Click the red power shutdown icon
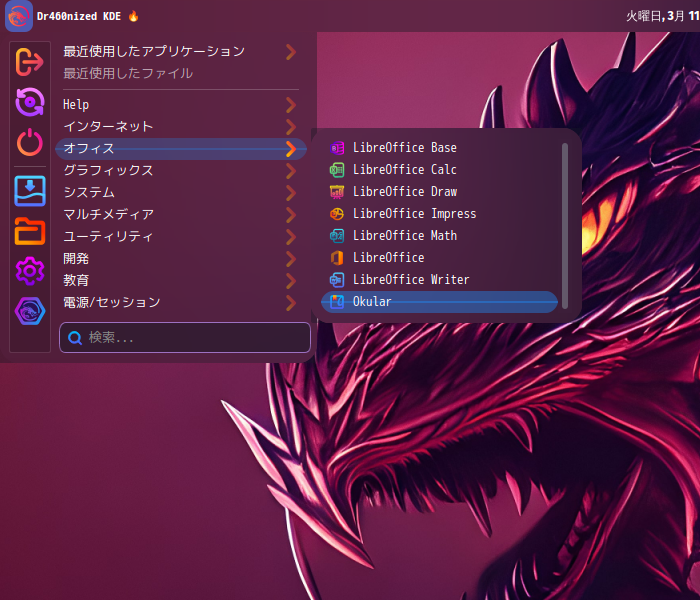Viewport: 700px width, 600px height. [x=29, y=142]
